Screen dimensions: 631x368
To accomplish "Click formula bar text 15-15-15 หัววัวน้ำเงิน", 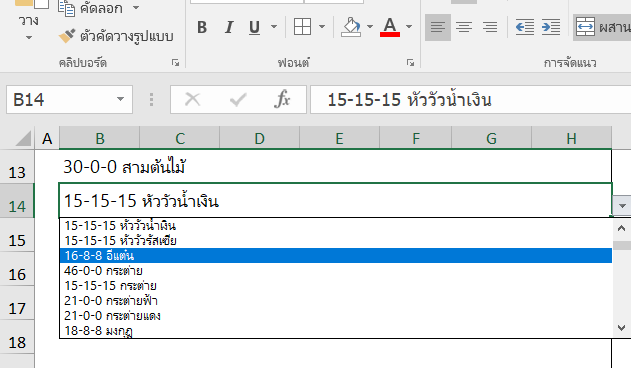I will click(x=409, y=100).
